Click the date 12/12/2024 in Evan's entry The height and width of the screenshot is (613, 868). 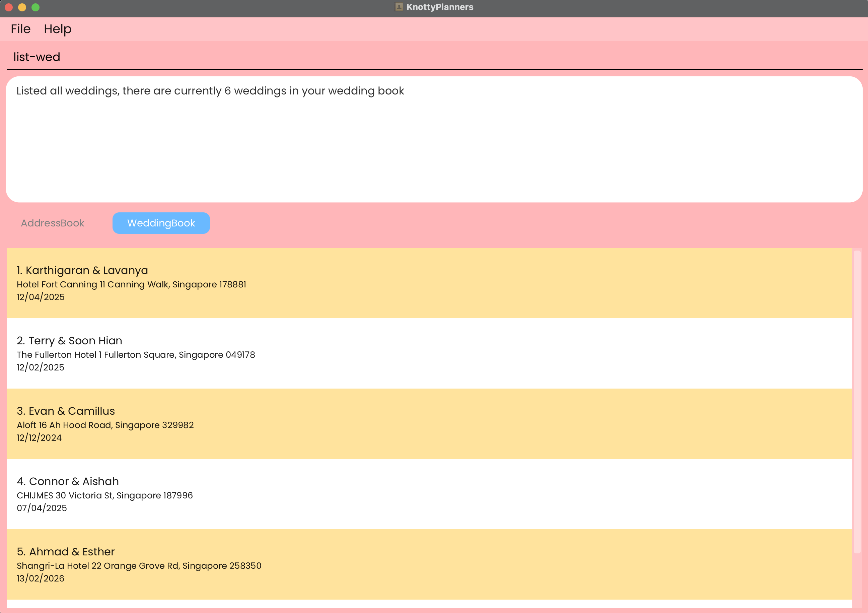(39, 437)
